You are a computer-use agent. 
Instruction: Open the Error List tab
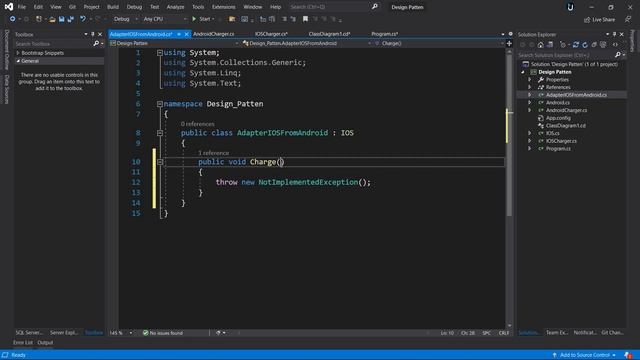(x=23, y=342)
